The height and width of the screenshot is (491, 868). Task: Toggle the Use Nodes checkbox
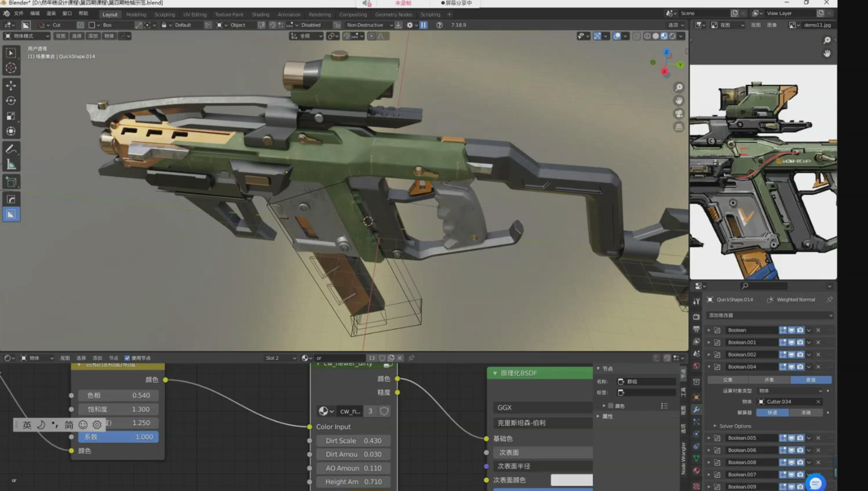127,358
